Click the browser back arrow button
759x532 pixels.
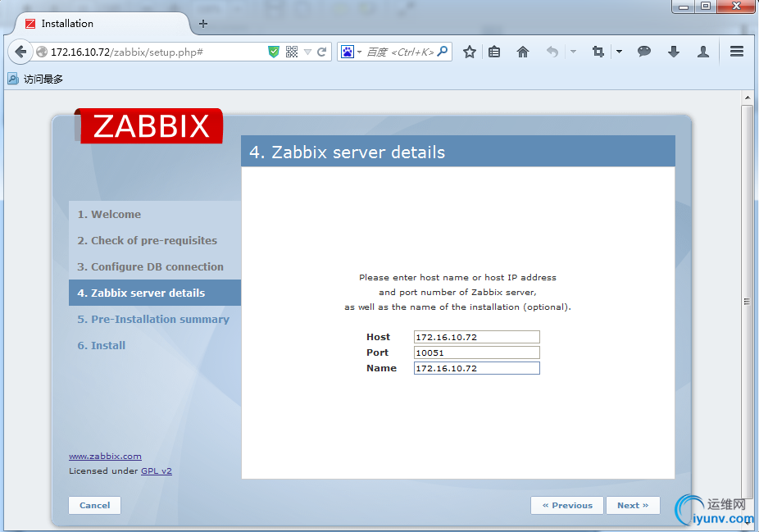(x=20, y=52)
